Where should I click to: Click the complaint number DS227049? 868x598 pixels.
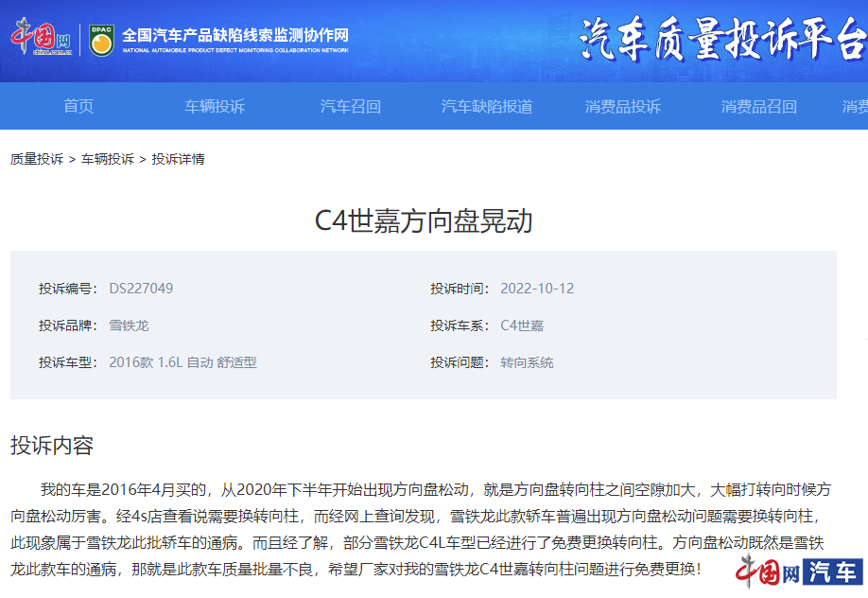click(x=140, y=288)
